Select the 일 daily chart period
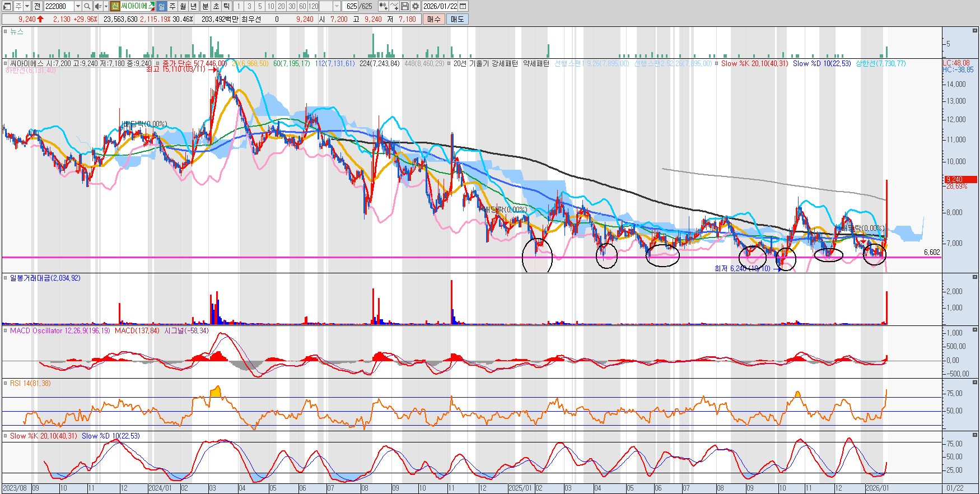 (161, 6)
